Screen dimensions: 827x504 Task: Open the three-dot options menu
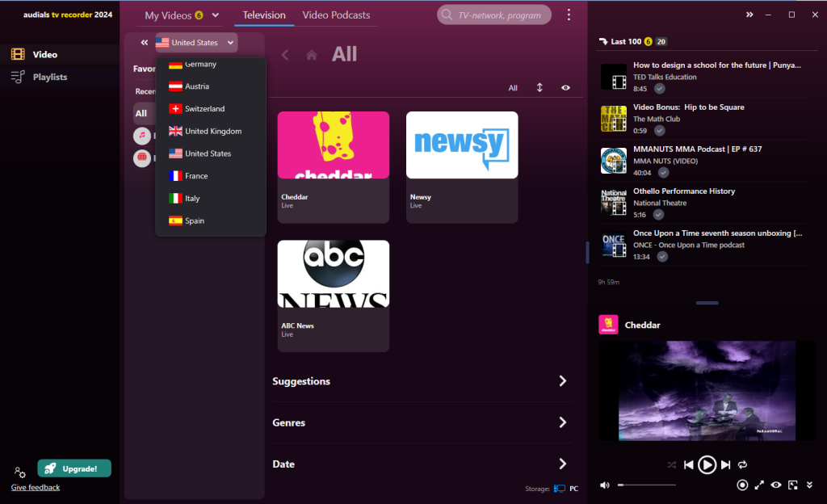click(x=569, y=15)
